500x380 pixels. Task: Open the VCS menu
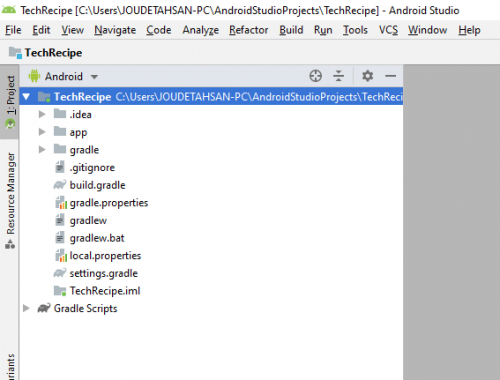(388, 30)
